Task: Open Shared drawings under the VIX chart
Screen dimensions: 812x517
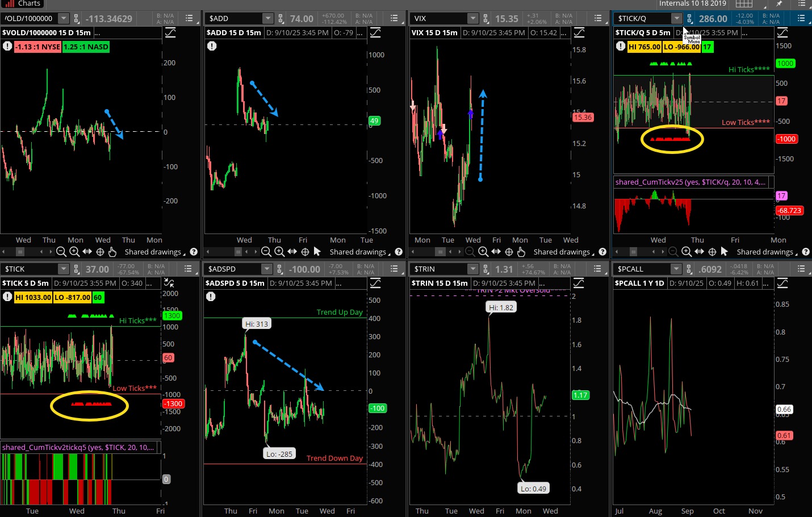Action: click(x=562, y=252)
